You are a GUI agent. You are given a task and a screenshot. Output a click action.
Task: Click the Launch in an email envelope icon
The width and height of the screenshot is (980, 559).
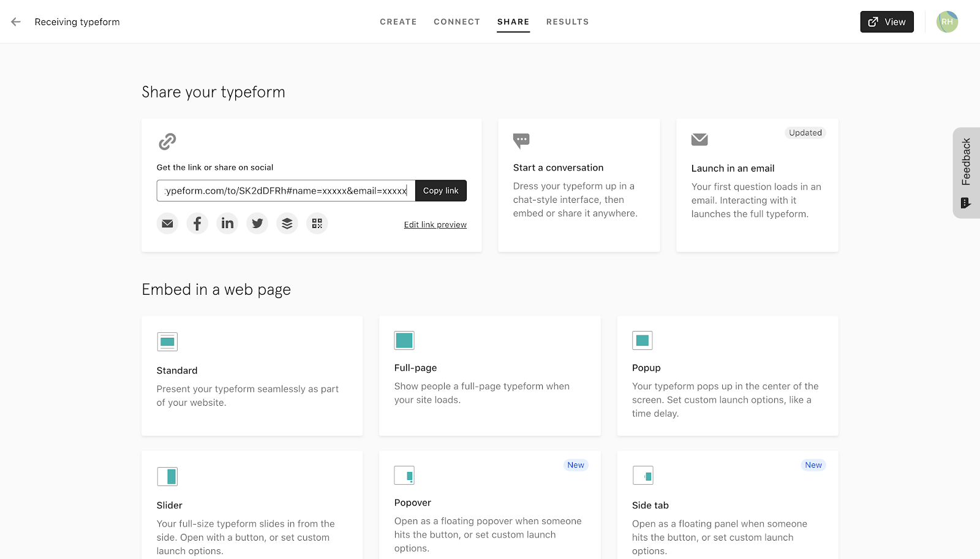click(x=699, y=140)
